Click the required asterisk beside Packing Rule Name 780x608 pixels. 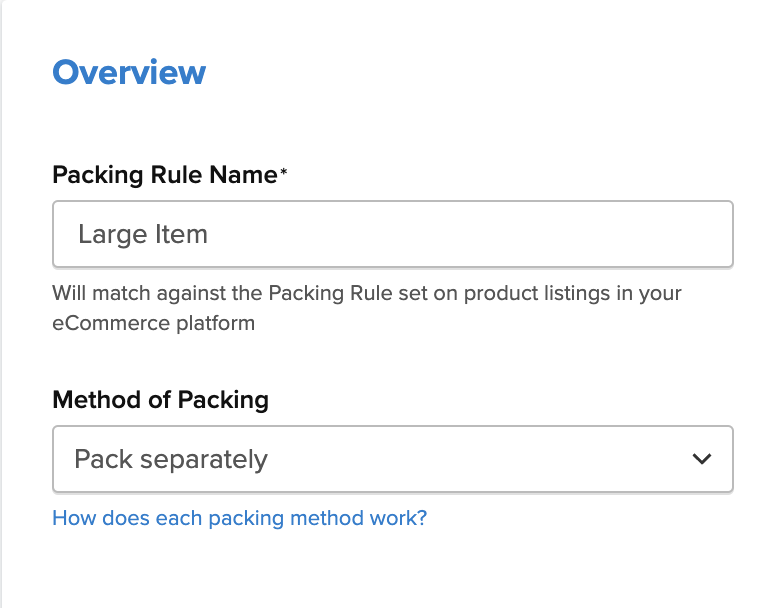pos(283,173)
